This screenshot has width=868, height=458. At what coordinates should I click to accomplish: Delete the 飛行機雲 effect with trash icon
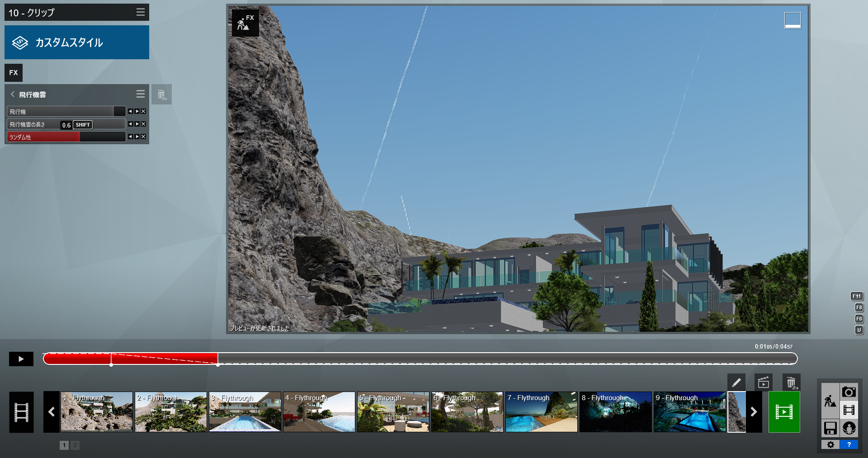[161, 94]
